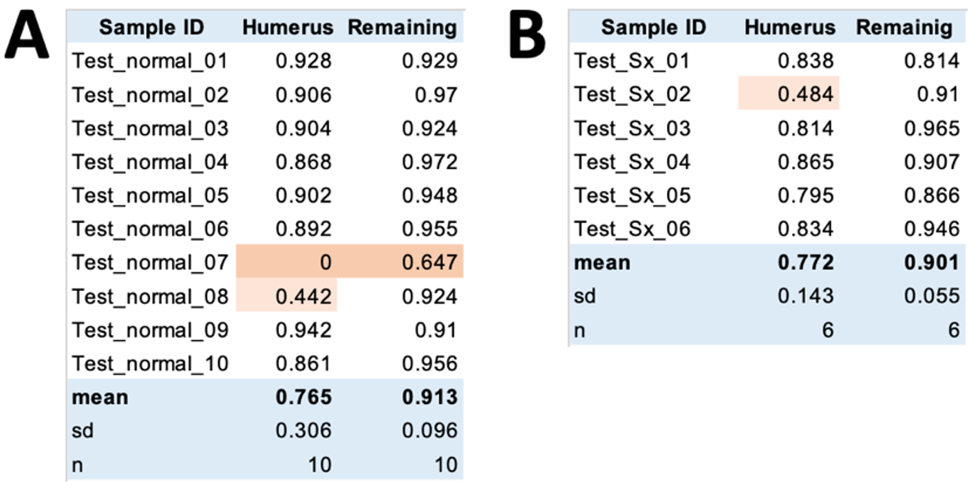Select Humerus value 0.942 for Test_normal_09

tap(303, 330)
